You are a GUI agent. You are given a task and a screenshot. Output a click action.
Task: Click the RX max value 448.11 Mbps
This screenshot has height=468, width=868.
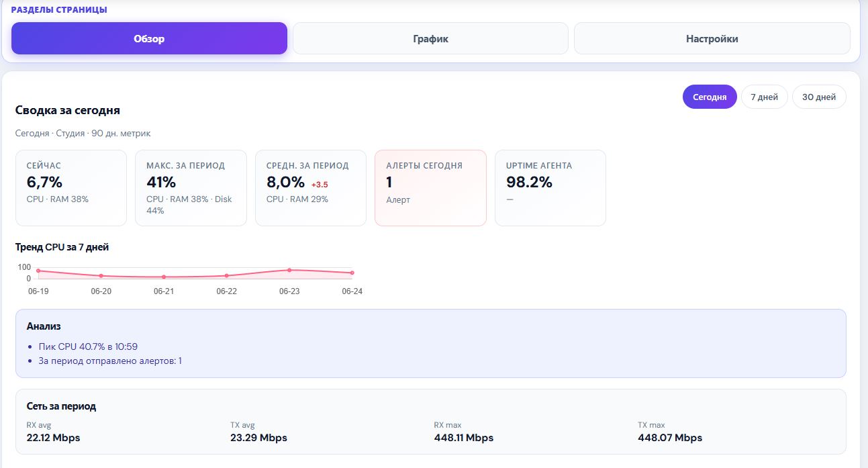[464, 438]
